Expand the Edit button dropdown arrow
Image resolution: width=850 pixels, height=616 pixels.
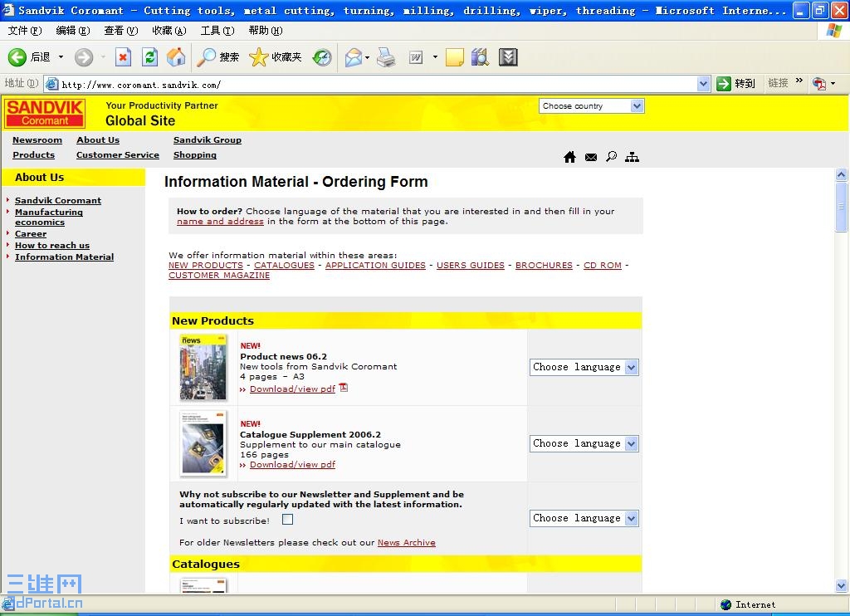pyautogui.click(x=435, y=57)
